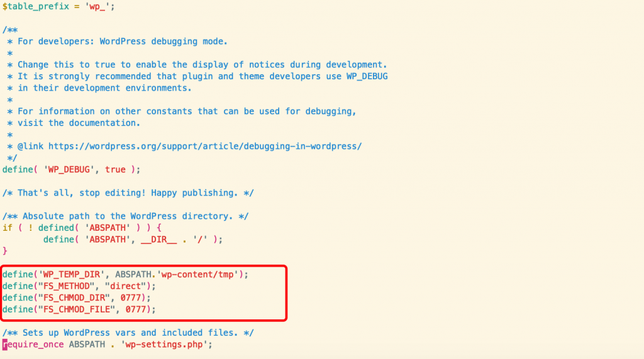Click the closing brace of the if block
Image resolution: width=644 pixels, height=359 pixels.
click(5, 251)
